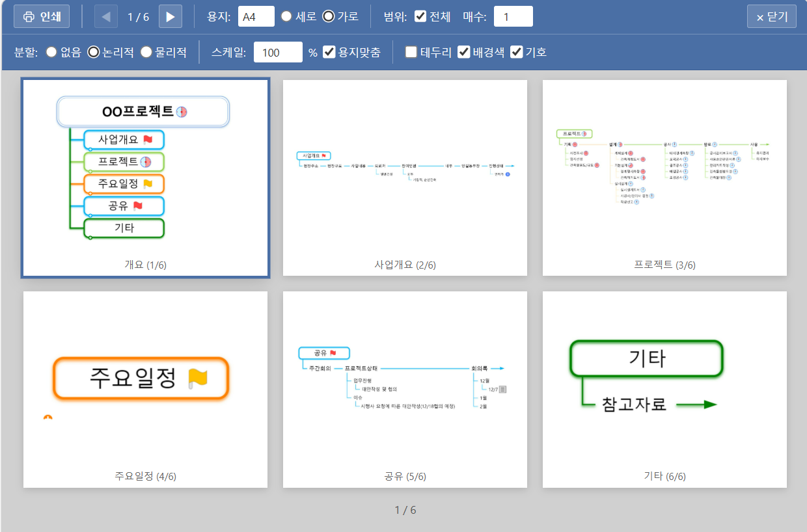807x532 pixels.
Task: Advance to the next preview page arrow
Action: point(171,16)
